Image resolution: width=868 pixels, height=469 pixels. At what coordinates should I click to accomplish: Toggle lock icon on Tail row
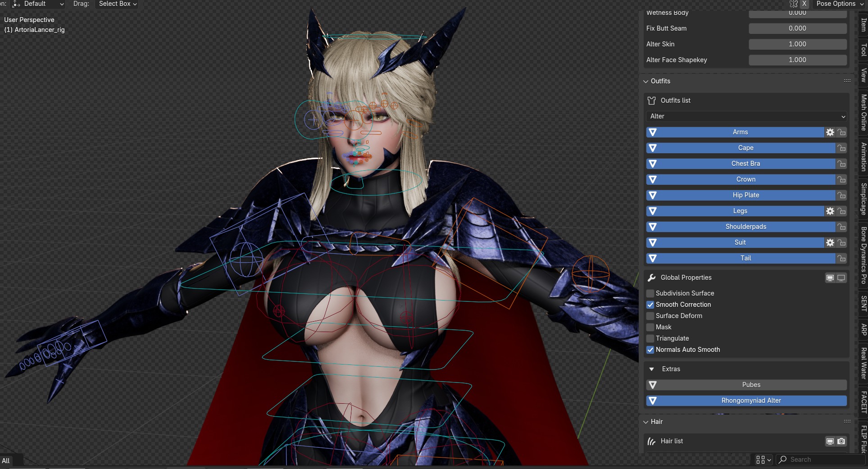tap(841, 258)
